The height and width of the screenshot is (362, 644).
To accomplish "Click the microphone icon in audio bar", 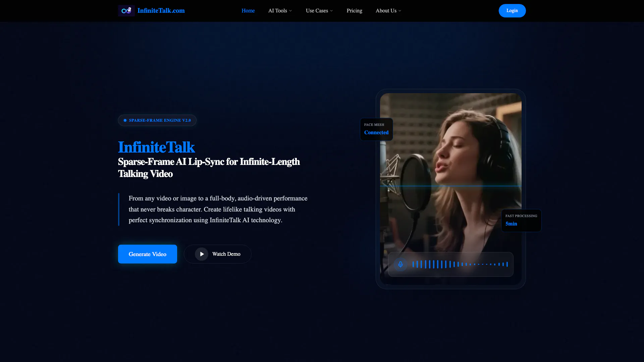I will point(400,264).
